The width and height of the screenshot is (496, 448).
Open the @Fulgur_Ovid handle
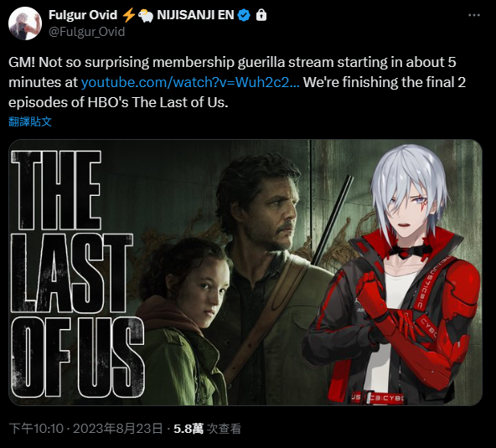86,32
